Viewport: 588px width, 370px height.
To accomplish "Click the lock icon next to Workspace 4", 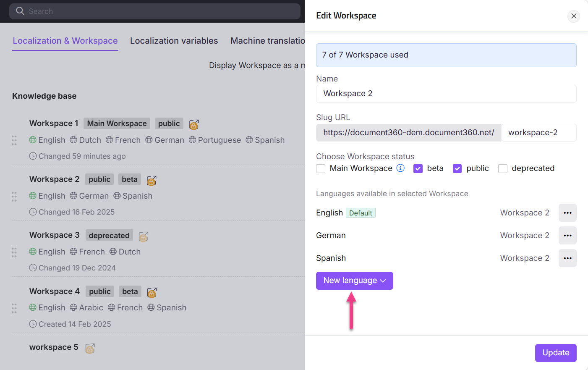I will [x=151, y=291].
